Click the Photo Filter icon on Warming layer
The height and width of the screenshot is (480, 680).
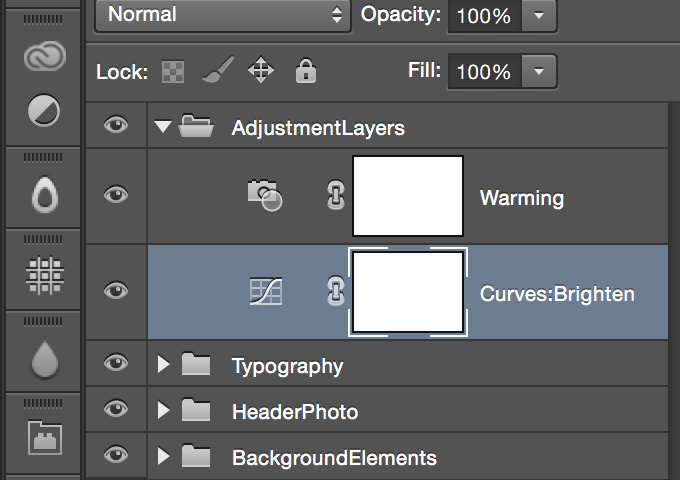(x=265, y=195)
